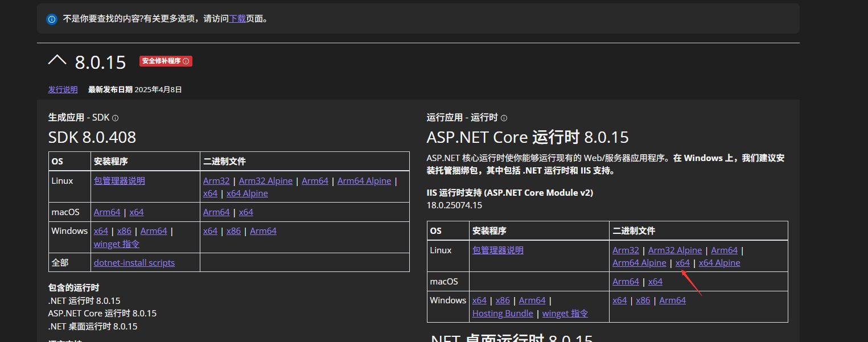
Task: Select the 18.0.25074.15 IIS module version text
Action: point(454,205)
